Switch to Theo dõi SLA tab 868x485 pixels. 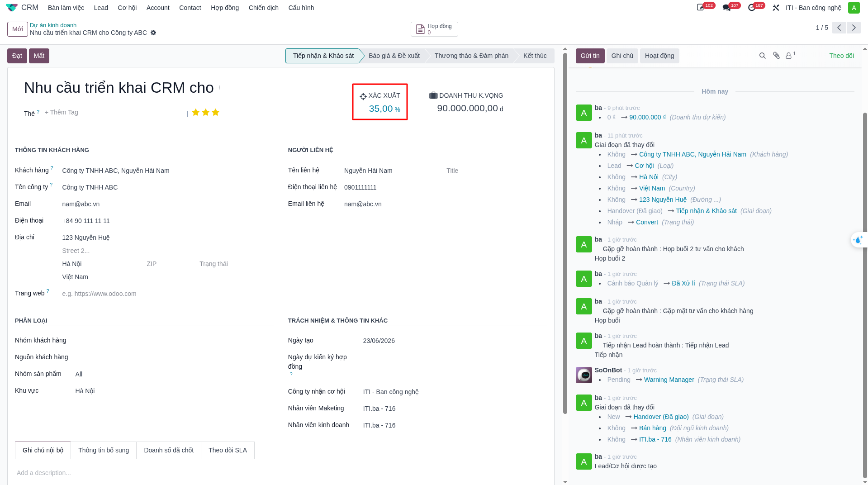(x=228, y=450)
